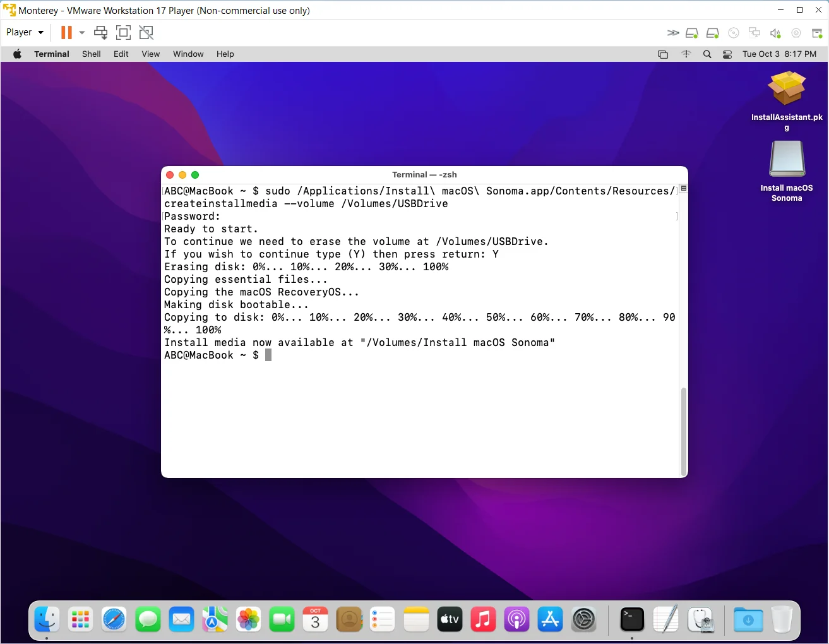Suspend the VM with the pause button
This screenshot has width=829, height=644.
click(x=66, y=32)
